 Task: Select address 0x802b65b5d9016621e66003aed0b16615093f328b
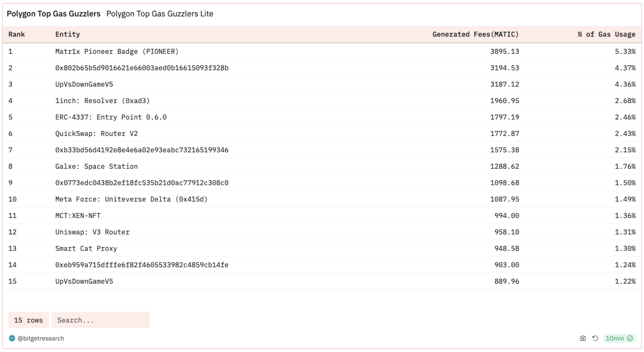pos(142,68)
